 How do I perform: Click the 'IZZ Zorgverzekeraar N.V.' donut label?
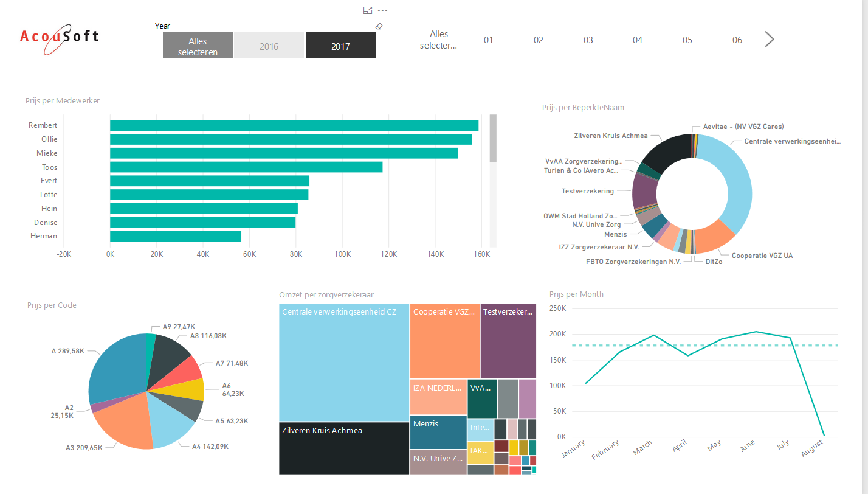(599, 247)
